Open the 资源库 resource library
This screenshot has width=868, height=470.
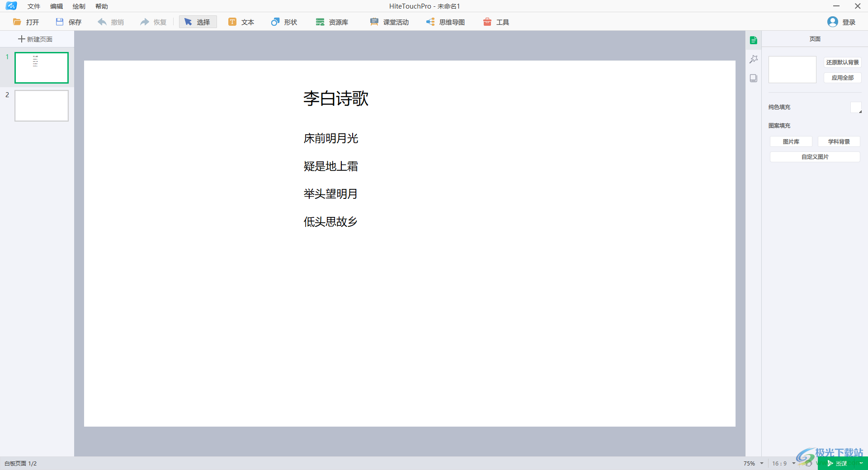point(332,22)
